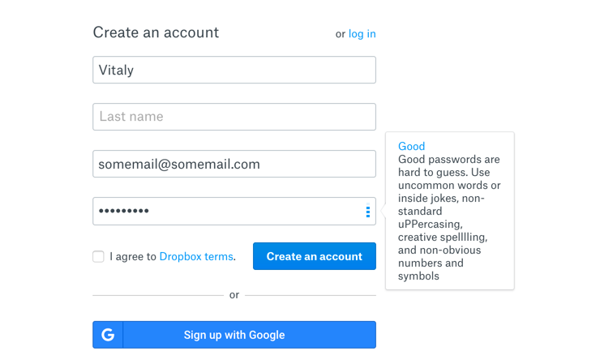Click the "or" text before log in

coord(341,34)
